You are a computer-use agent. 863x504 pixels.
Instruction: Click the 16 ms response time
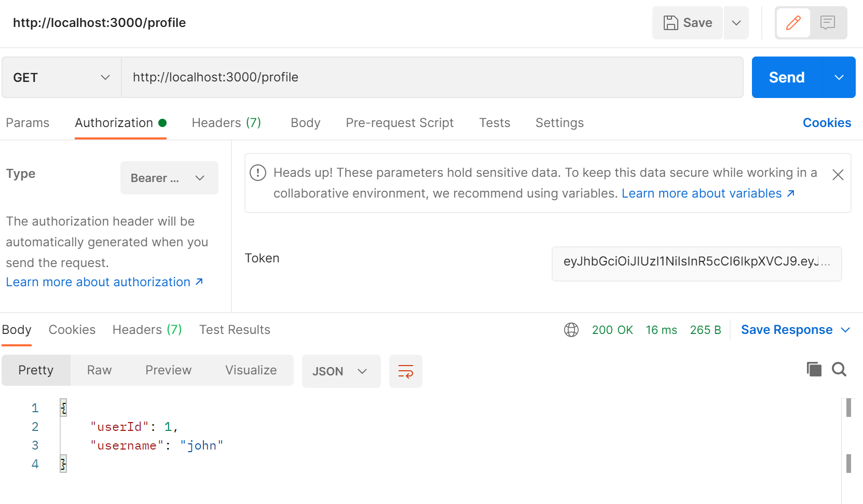coord(661,330)
